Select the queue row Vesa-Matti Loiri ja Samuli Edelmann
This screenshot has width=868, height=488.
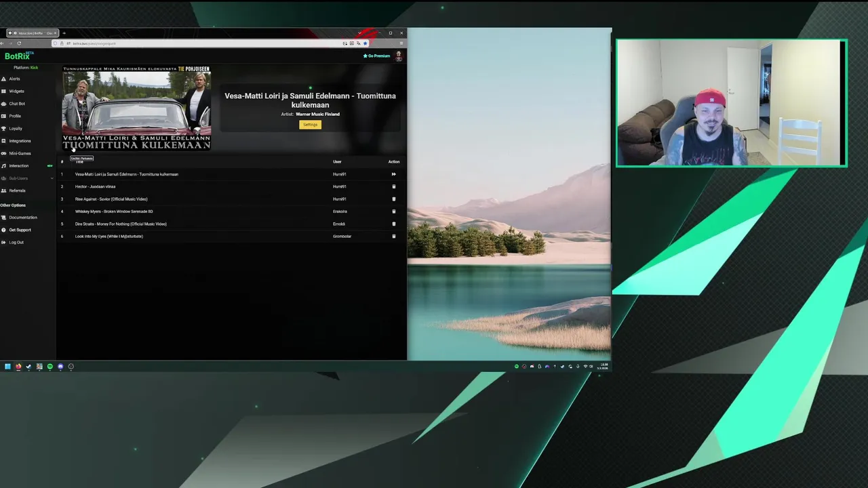click(x=231, y=174)
